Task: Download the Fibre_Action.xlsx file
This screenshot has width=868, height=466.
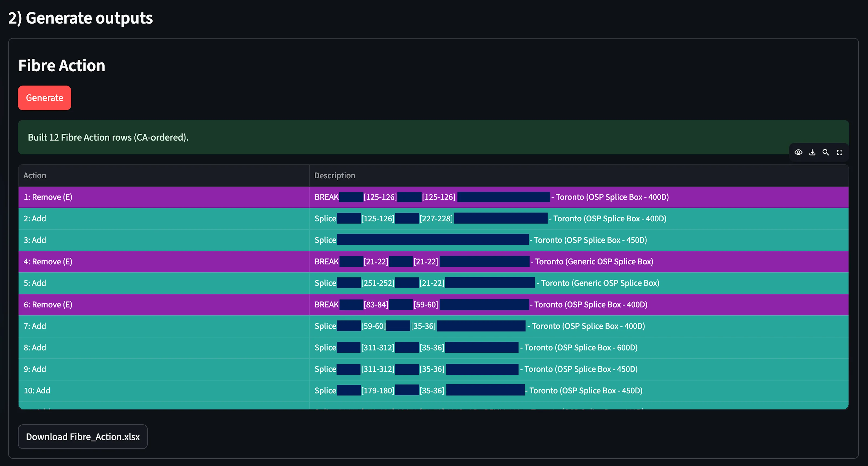Action: pyautogui.click(x=83, y=437)
